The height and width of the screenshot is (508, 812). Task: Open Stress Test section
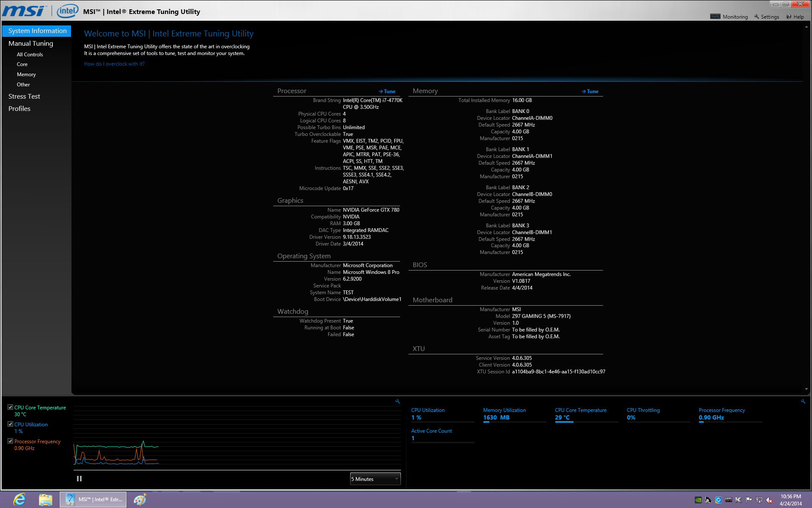24,97
